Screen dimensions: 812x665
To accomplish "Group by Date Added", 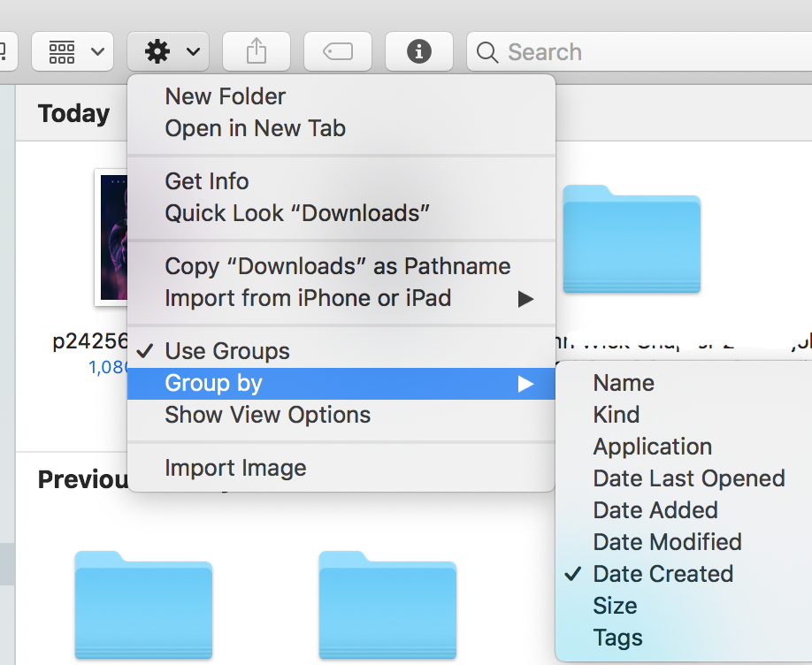I will point(684,510).
